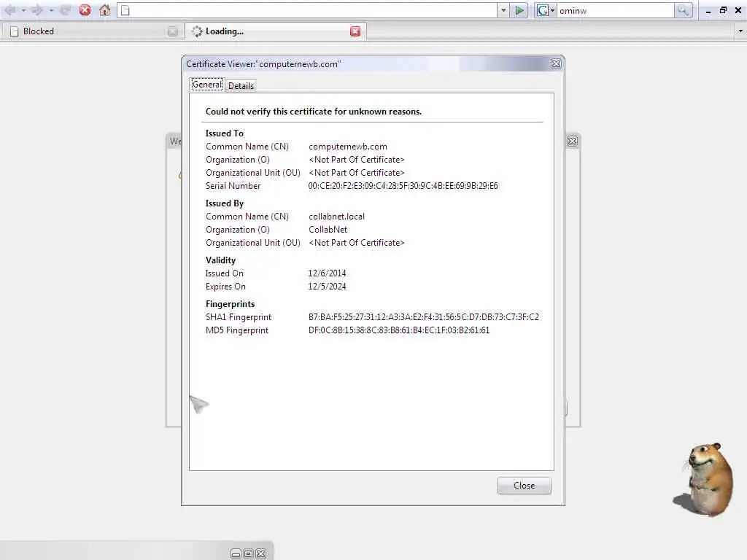Click the certificate verification warning message
747x560 pixels.
[314, 112]
